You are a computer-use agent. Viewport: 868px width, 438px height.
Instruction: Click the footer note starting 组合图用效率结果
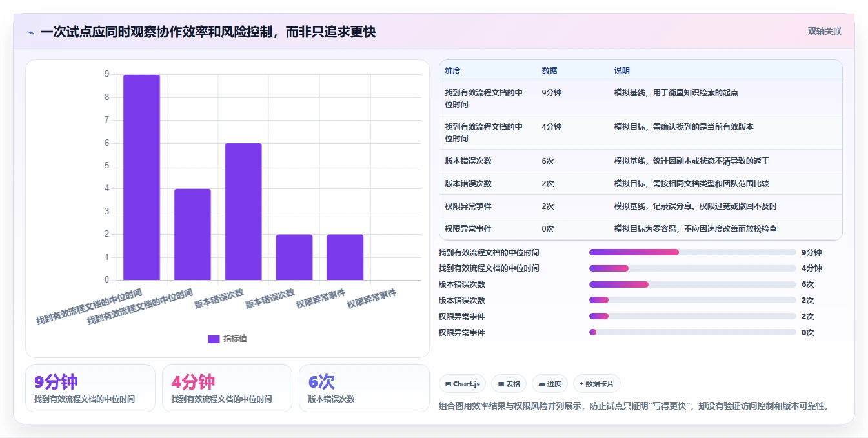pyautogui.click(x=633, y=406)
